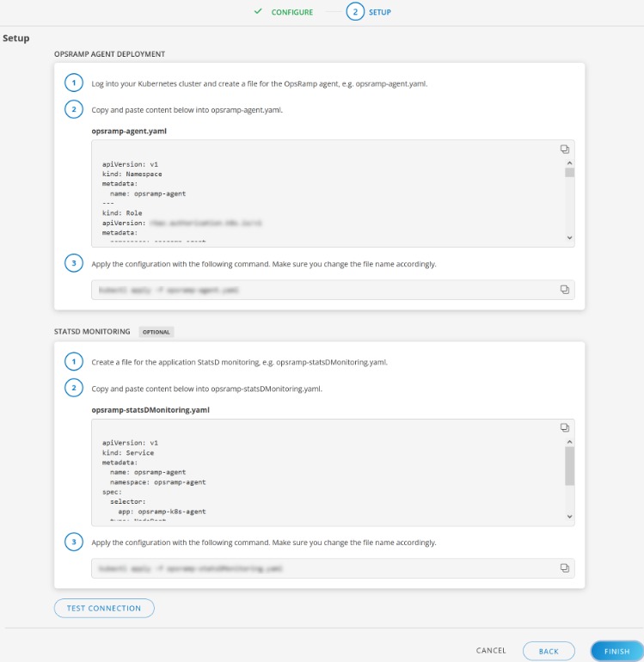This screenshot has width=644, height=662.
Task: Copy the opsramp-statsDMonitoring.yaml content
Action: coord(565,427)
